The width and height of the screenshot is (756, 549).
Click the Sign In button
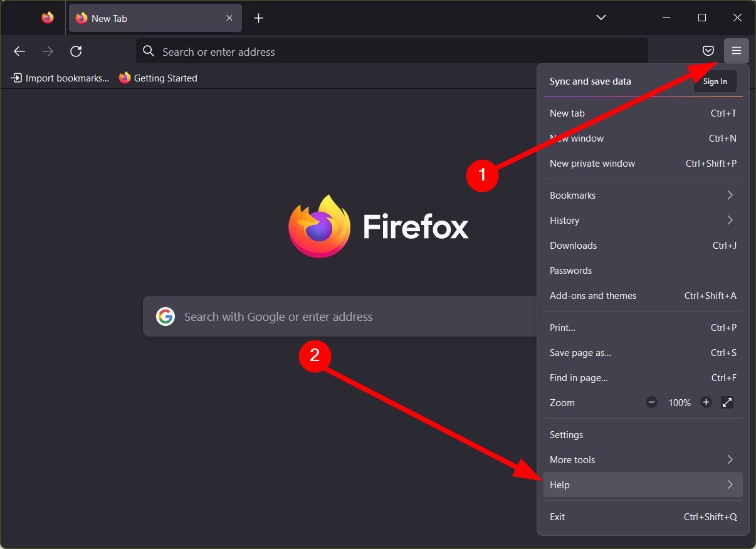pyautogui.click(x=715, y=81)
